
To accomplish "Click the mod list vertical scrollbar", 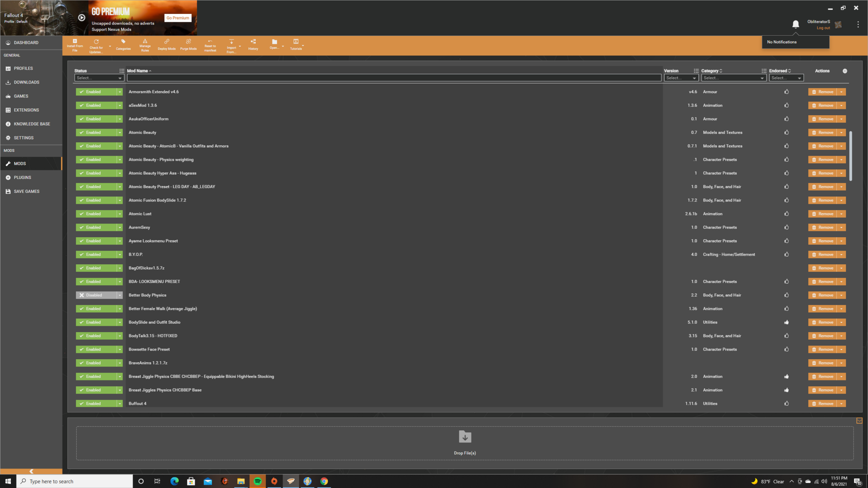I will click(x=851, y=156).
